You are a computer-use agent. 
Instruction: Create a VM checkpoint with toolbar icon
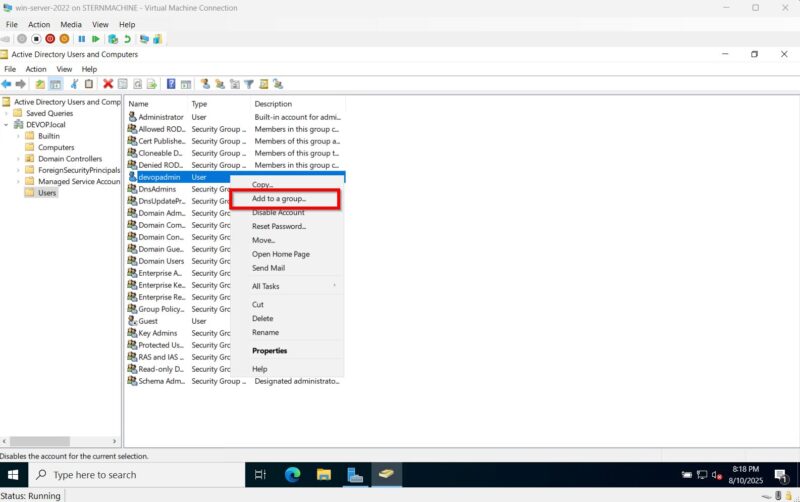tap(113, 39)
